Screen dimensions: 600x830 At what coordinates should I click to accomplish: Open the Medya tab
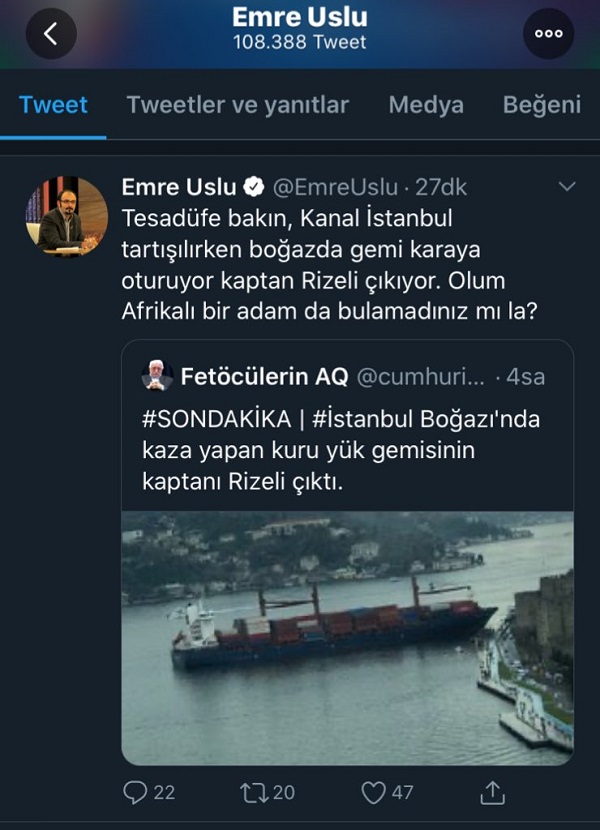click(x=426, y=105)
